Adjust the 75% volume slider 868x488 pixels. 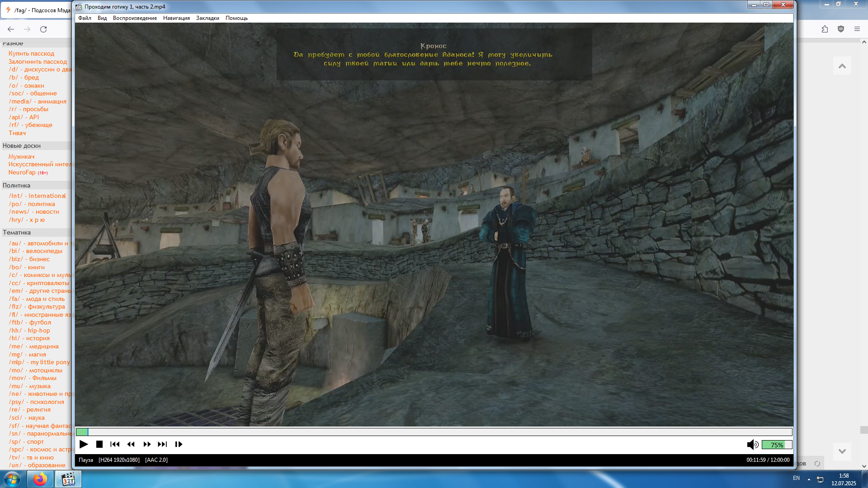click(x=777, y=445)
